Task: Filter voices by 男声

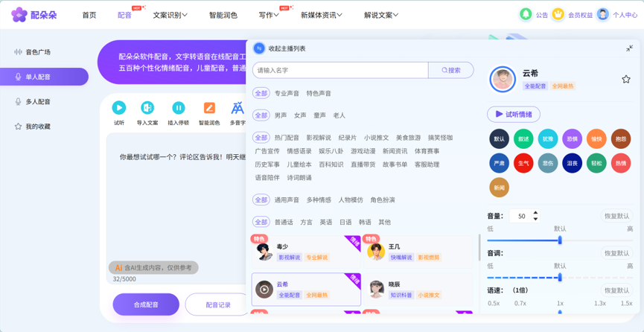Action: [281, 115]
